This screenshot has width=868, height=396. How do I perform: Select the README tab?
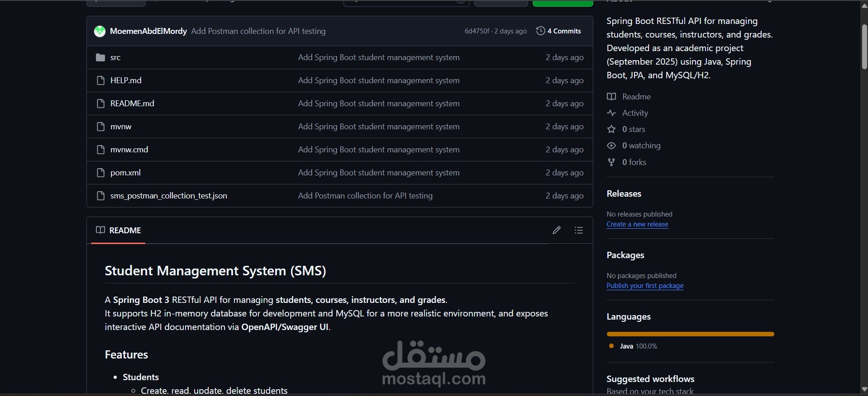pyautogui.click(x=119, y=230)
